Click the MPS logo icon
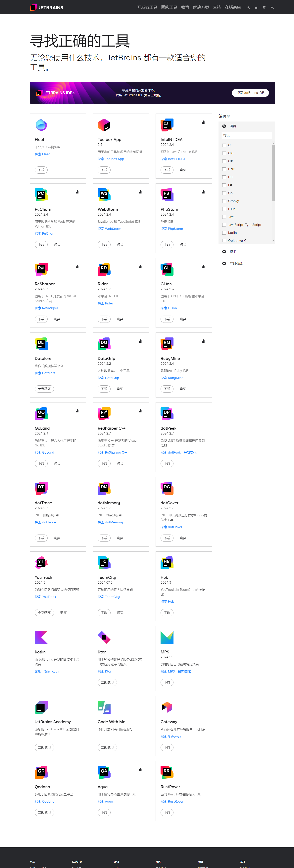The height and width of the screenshot is (868, 294). click(x=167, y=637)
